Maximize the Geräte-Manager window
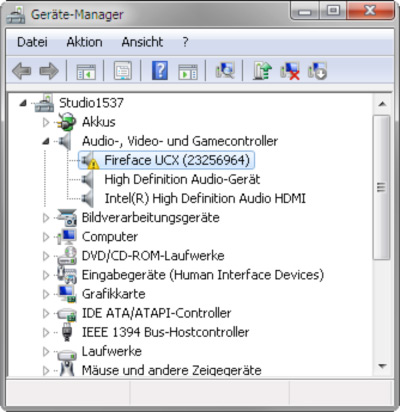Screen dimensions: 400x412 (333, 11)
